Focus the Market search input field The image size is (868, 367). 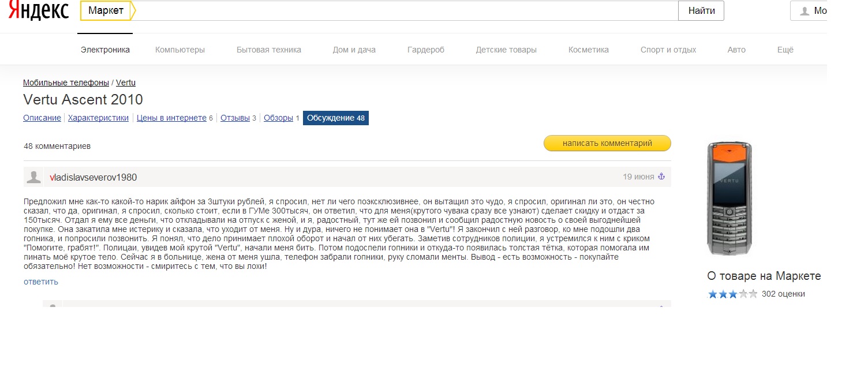(406, 10)
